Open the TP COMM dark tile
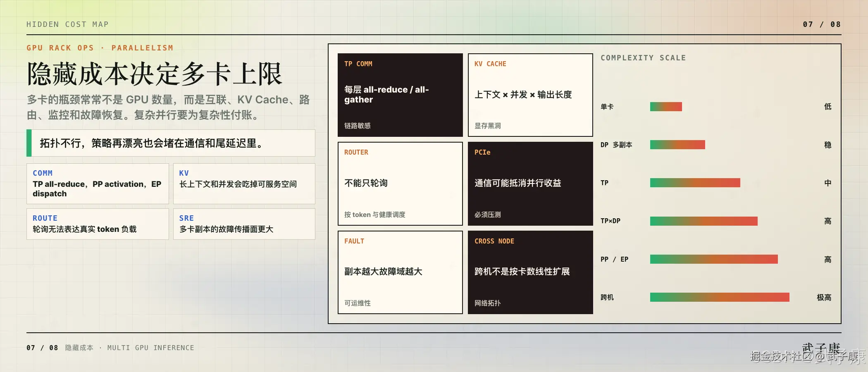The height and width of the screenshot is (372, 868). click(x=400, y=95)
